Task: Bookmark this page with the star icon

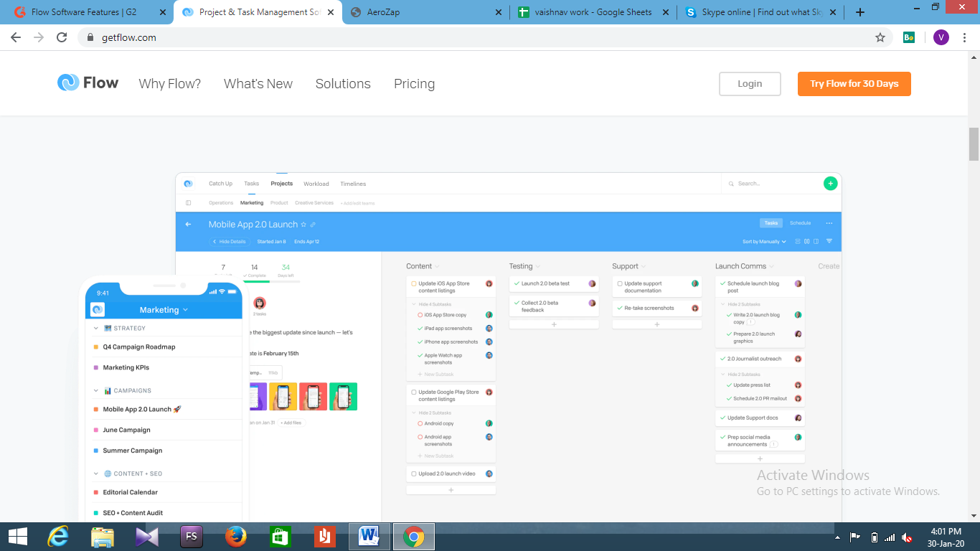Action: [880, 37]
